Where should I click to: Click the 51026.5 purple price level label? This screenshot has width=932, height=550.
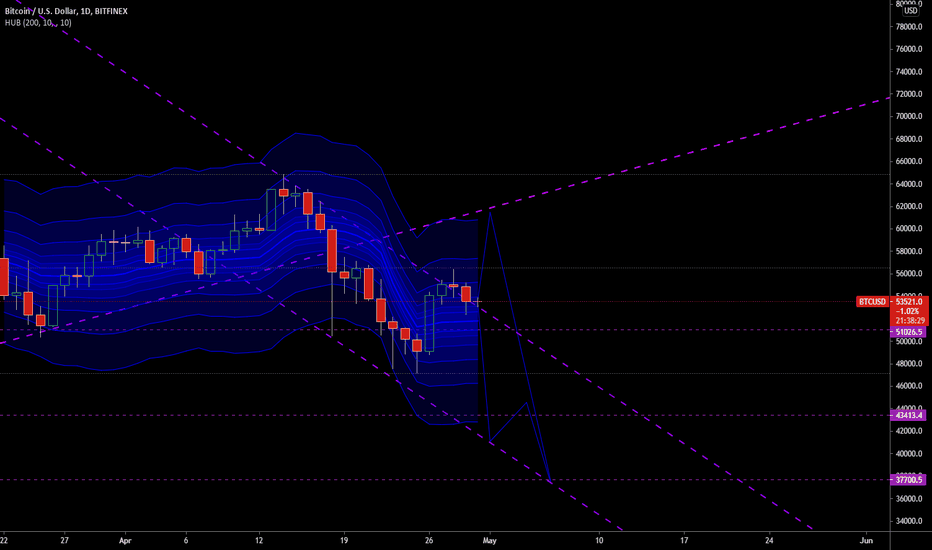[x=908, y=332]
